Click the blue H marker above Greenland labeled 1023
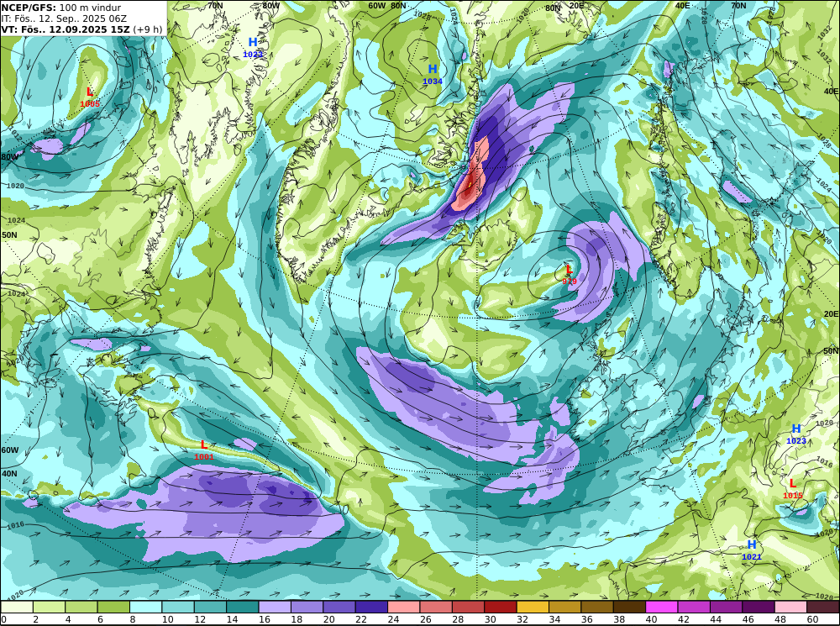Screen dimensions: 840x626 pos(253,42)
